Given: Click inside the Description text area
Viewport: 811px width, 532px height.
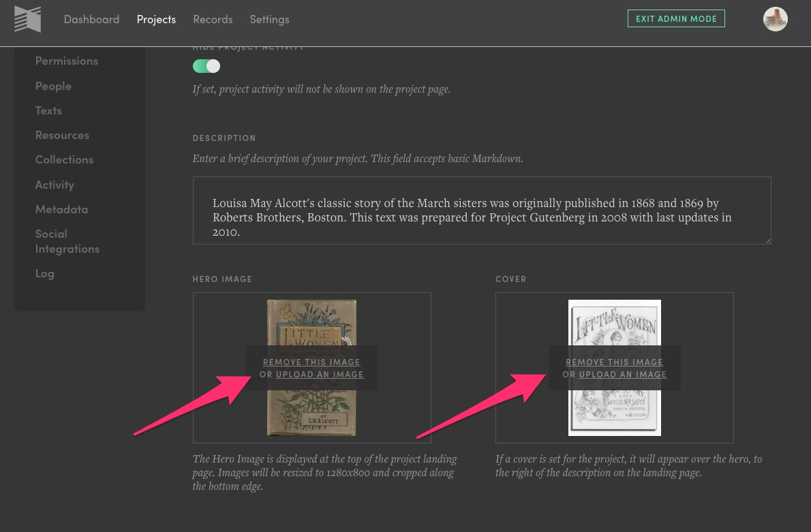Looking at the screenshot, I should (x=482, y=210).
